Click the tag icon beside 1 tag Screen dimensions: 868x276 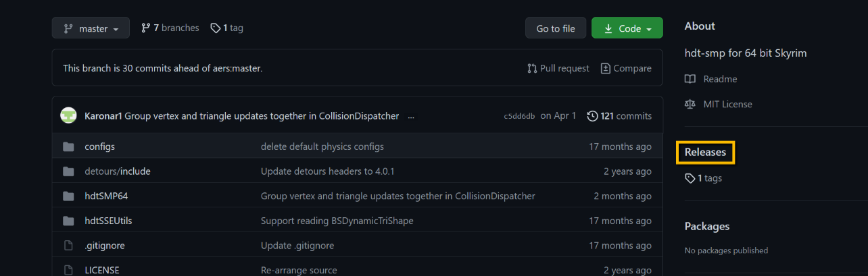pos(215,28)
